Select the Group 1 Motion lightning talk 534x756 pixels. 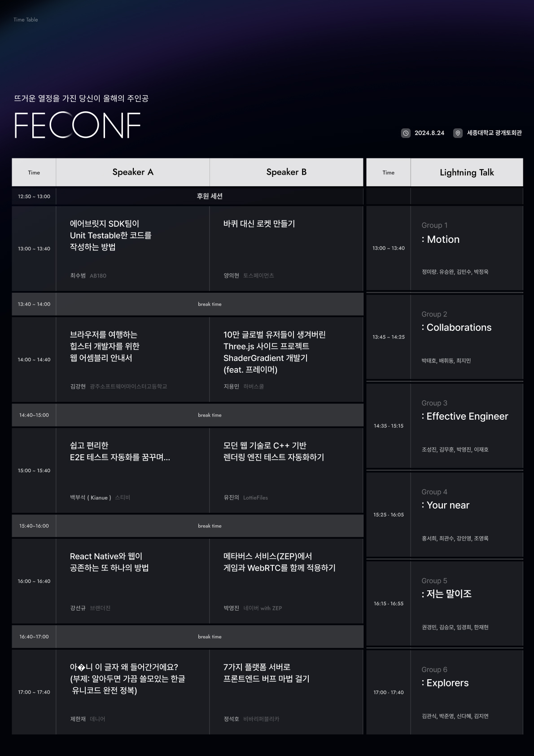[467, 248]
